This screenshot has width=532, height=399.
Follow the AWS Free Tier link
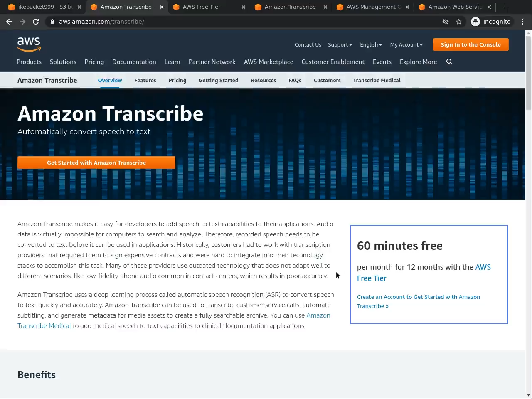coord(424,273)
